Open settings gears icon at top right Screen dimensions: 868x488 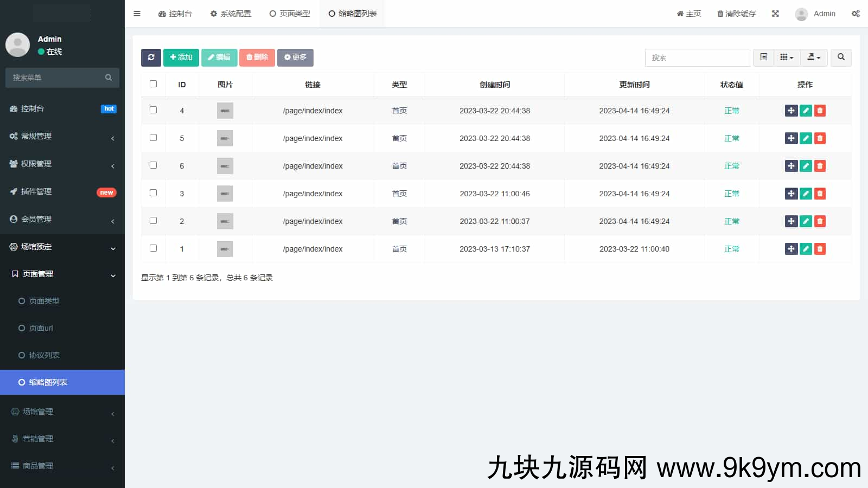[x=856, y=14]
